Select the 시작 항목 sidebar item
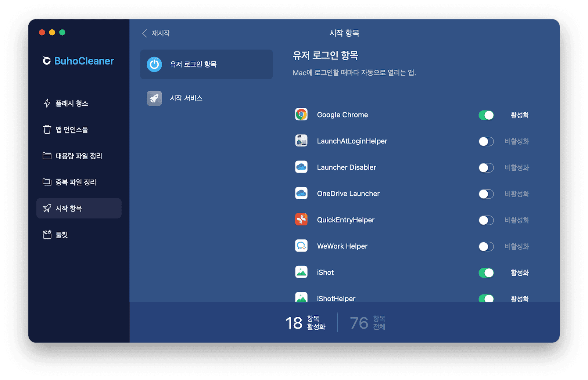 pyautogui.click(x=79, y=208)
